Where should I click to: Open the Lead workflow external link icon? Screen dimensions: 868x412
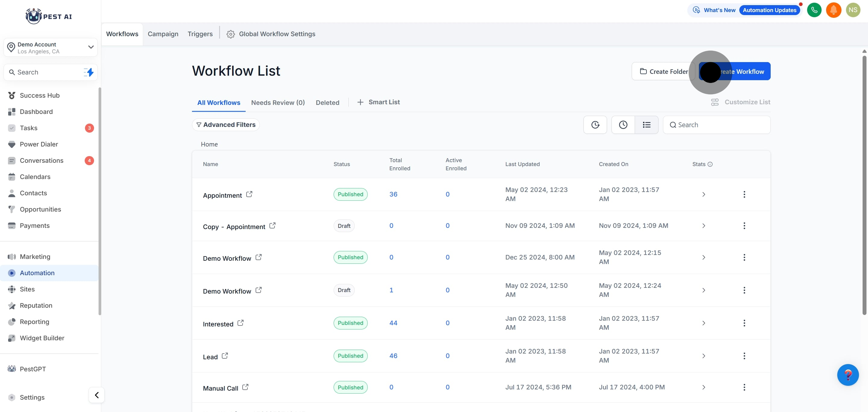225,356
